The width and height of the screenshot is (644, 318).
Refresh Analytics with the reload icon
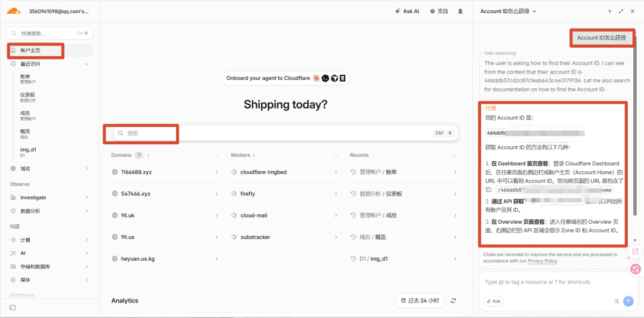[x=453, y=301]
